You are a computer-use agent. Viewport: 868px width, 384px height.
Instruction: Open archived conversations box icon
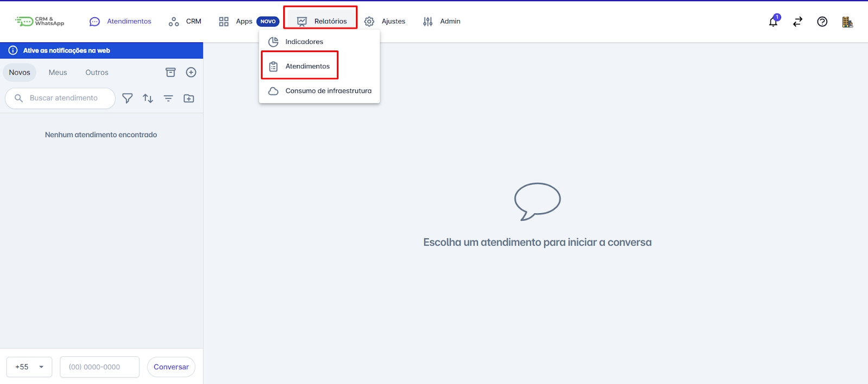171,72
